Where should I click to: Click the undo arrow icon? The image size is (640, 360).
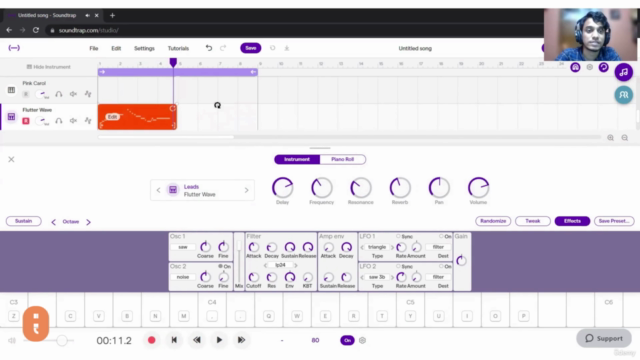click(x=209, y=48)
